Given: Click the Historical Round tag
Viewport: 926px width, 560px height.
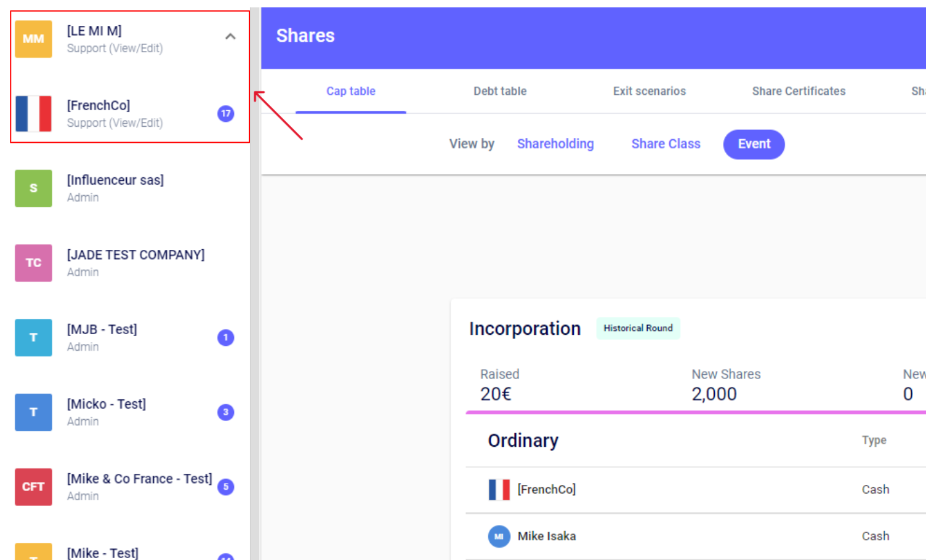Looking at the screenshot, I should coord(638,328).
